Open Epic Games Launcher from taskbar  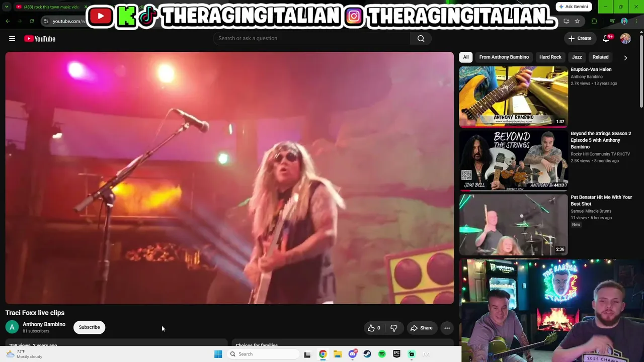click(x=397, y=354)
